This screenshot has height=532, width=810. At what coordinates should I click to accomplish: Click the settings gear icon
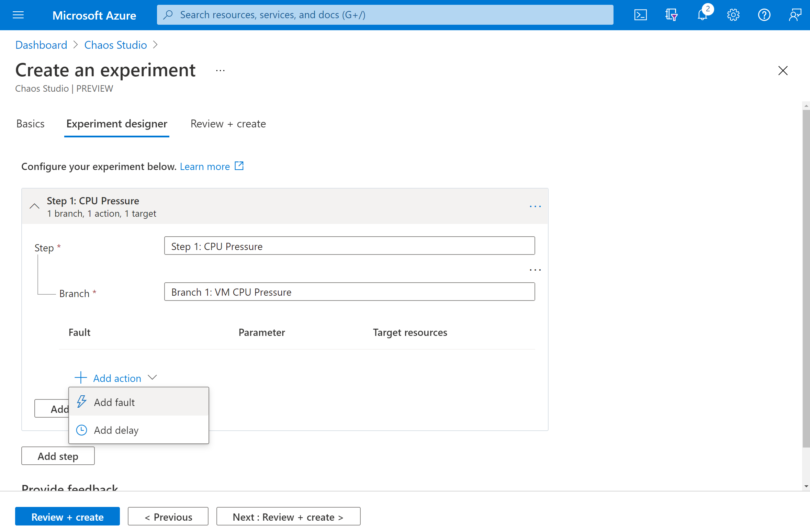[x=732, y=15]
